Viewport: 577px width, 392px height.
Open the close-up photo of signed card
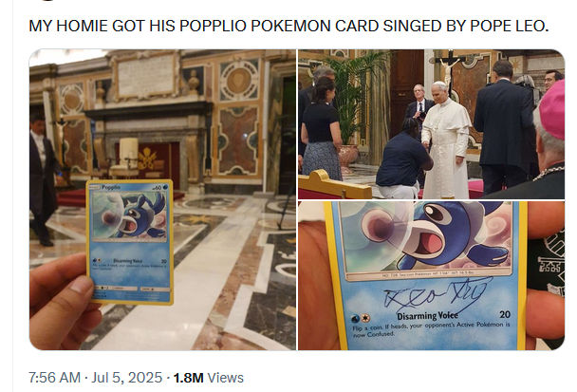[431, 275]
